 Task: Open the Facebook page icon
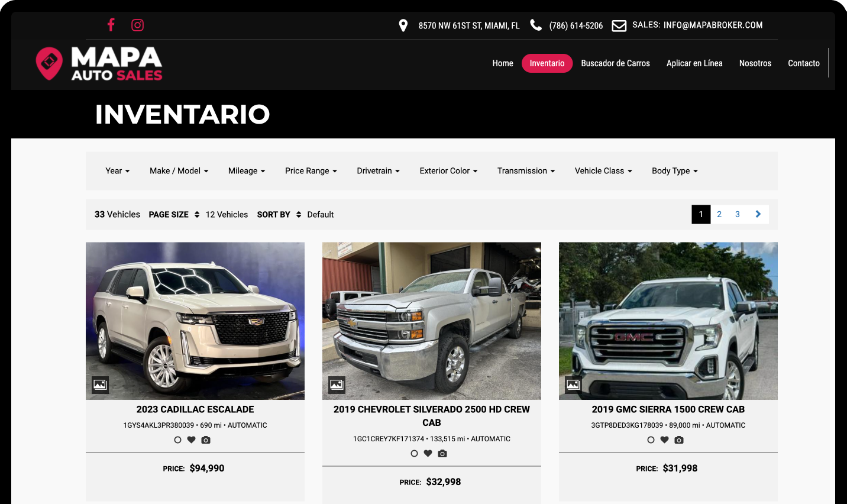[x=111, y=25]
